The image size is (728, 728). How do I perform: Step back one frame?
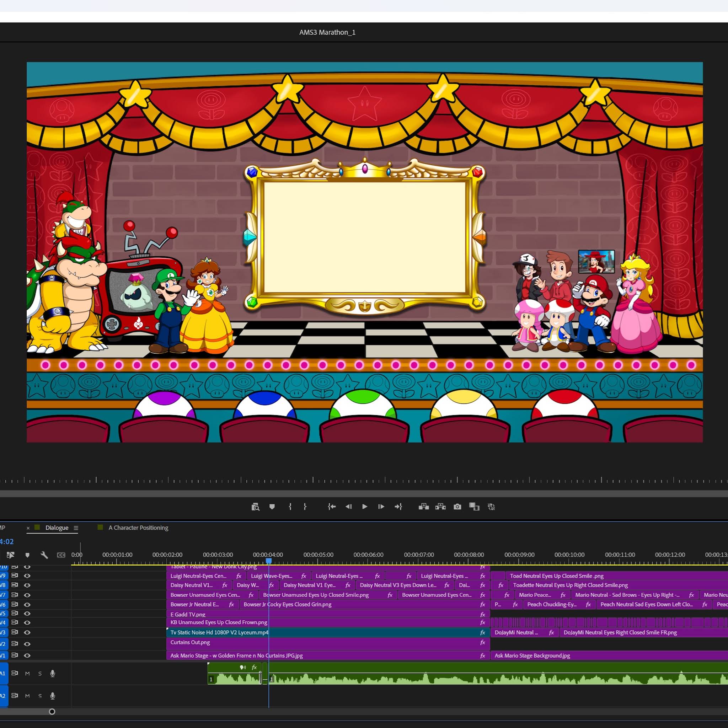pos(349,507)
